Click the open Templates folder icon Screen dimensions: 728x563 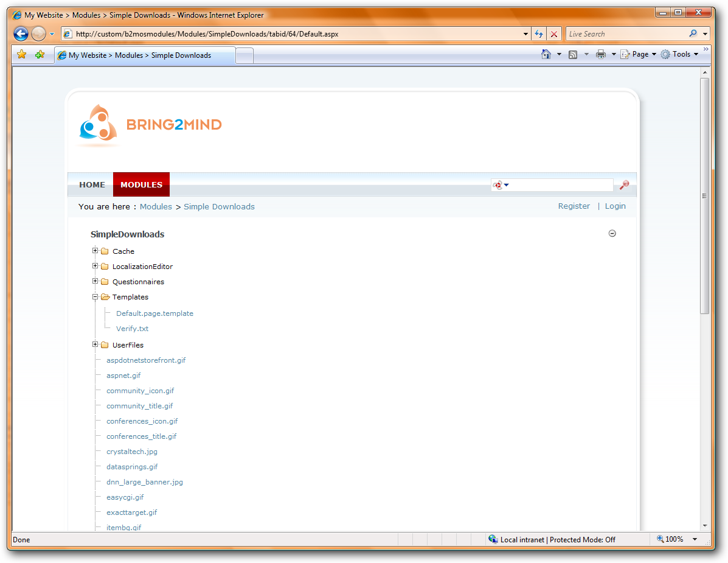coord(105,297)
